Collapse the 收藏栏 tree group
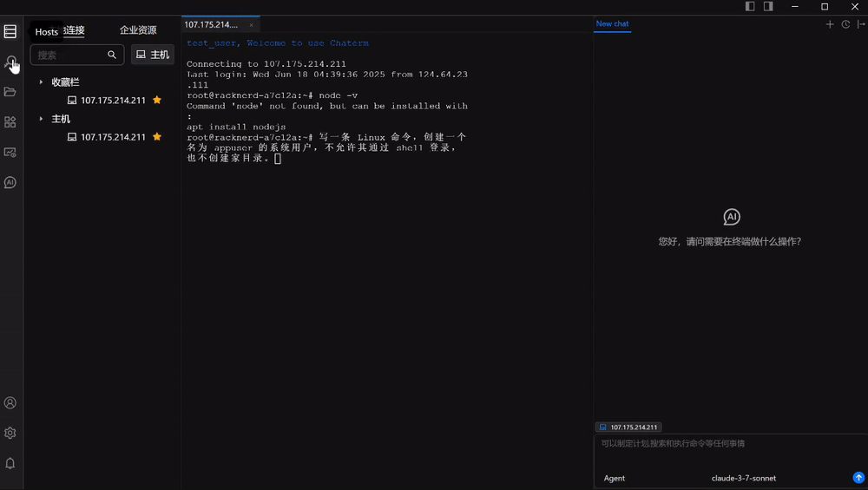This screenshot has height=490, width=868. 41,82
